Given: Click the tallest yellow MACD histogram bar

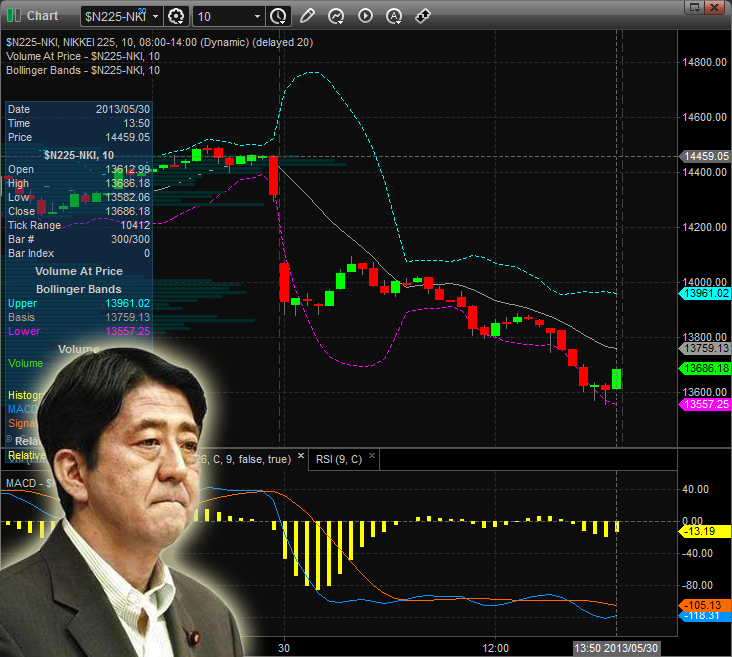Looking at the screenshot, I should click(318, 556).
